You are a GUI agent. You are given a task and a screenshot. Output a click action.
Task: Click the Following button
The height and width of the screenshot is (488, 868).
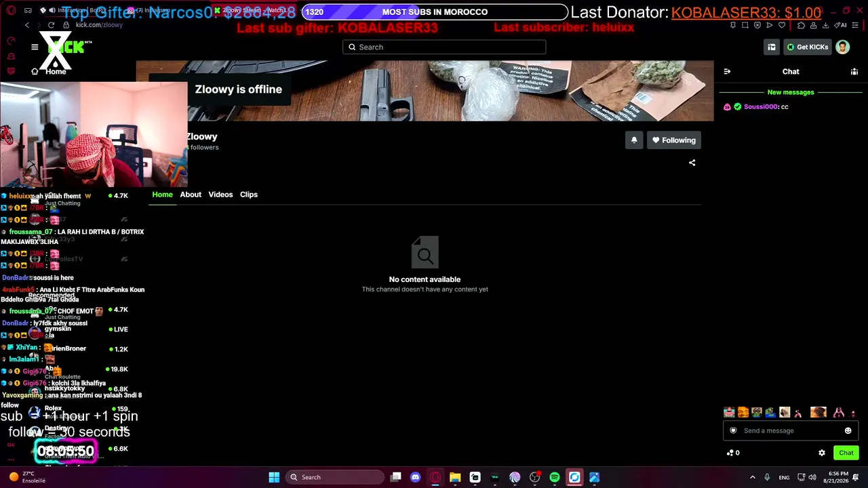coord(673,140)
